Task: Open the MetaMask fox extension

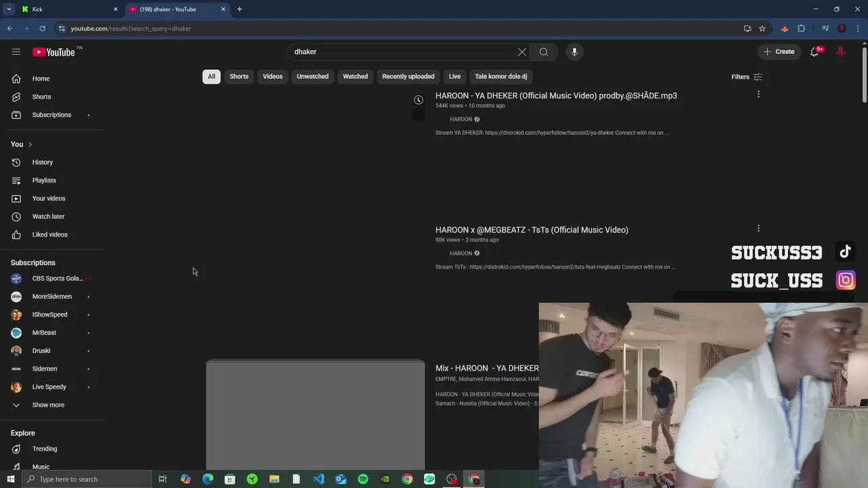Action: click(785, 28)
